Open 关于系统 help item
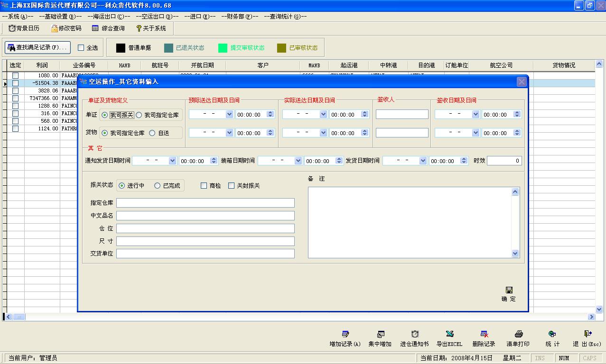 coord(151,28)
